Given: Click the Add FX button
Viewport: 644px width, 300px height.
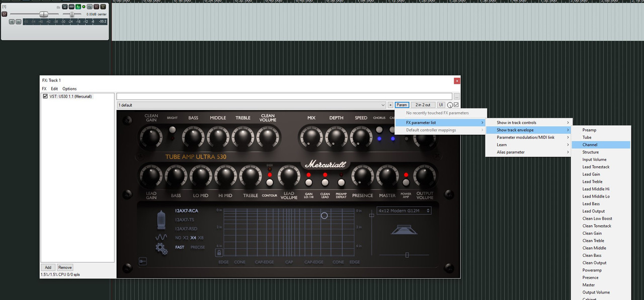Looking at the screenshot, I should click(x=48, y=267).
